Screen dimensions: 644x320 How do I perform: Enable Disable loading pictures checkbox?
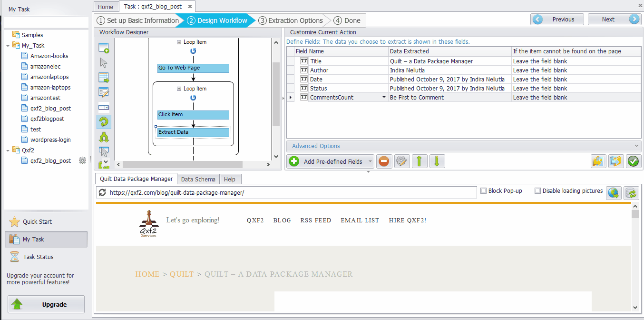(537, 191)
